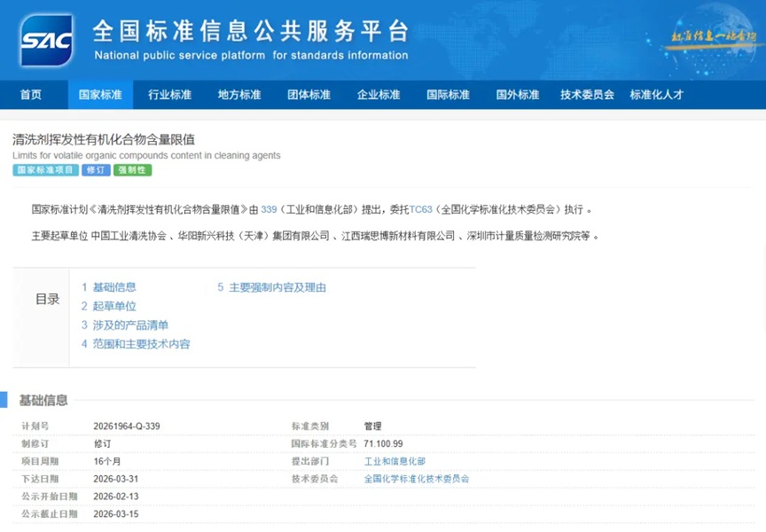Screen dimensions: 766x532
Task: Click drafting unit 深圳市计量质量检测研究院
Action: [x=523, y=236]
